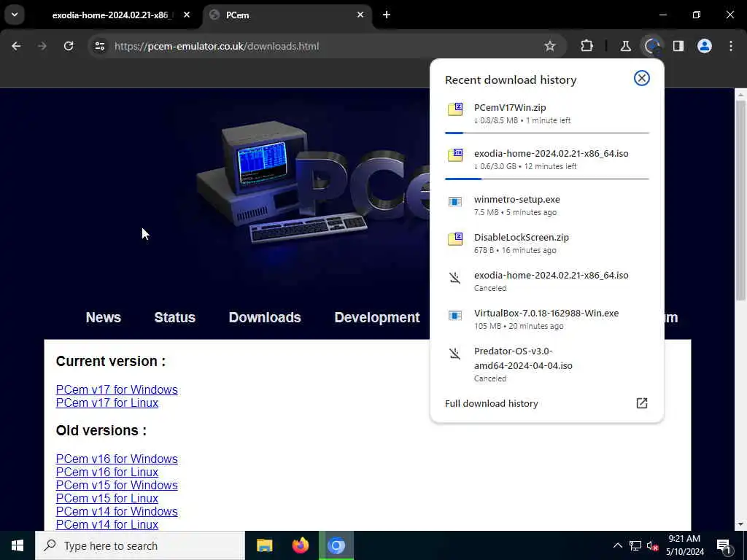Screen dimensions: 747x560
Task: Show hidden system tray icons
Action: point(617,545)
